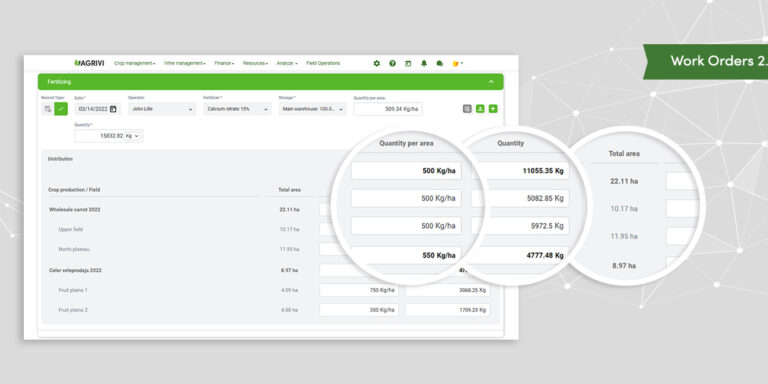768x384 pixels.
Task: Click the 4.09 ha area for Fruit plains 1
Action: click(x=289, y=290)
